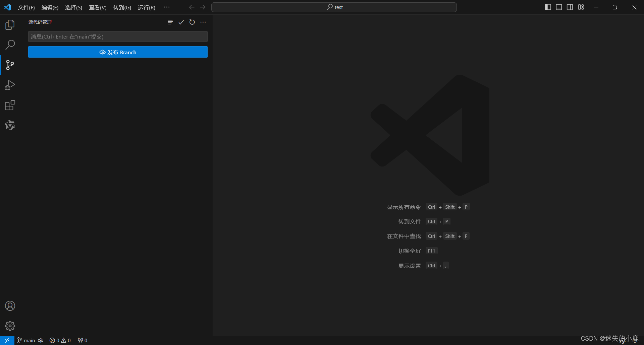This screenshot has height=345, width=644.
Task: Click the publish cloud icon in status bar
Action: [x=41, y=340]
